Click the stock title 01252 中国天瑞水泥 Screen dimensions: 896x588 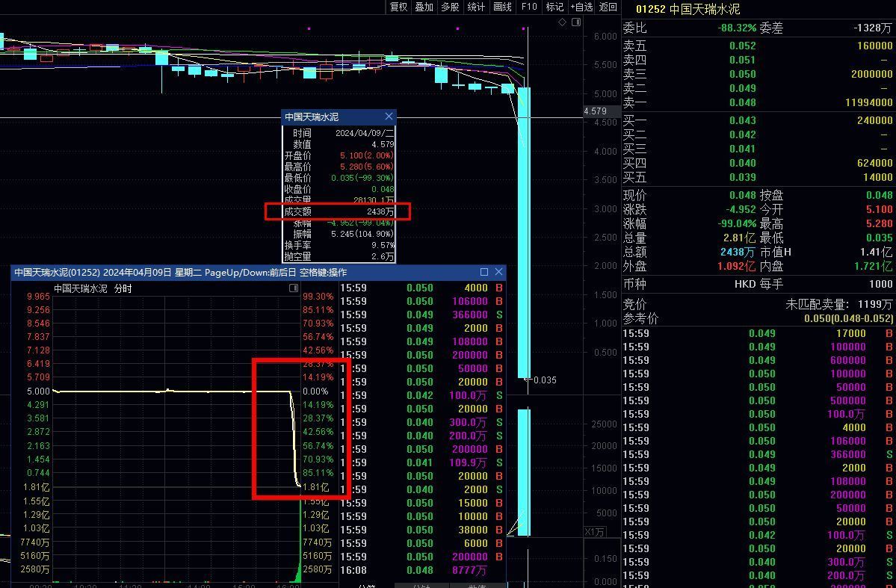(688, 9)
